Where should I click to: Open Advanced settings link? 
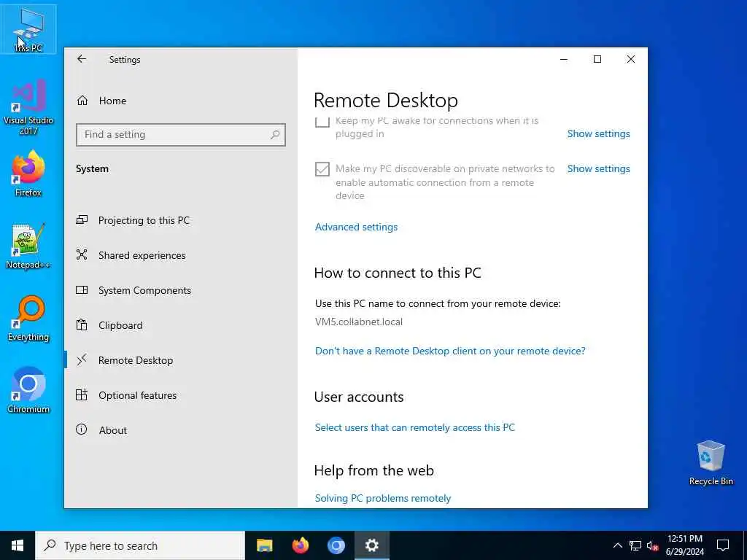[356, 227]
